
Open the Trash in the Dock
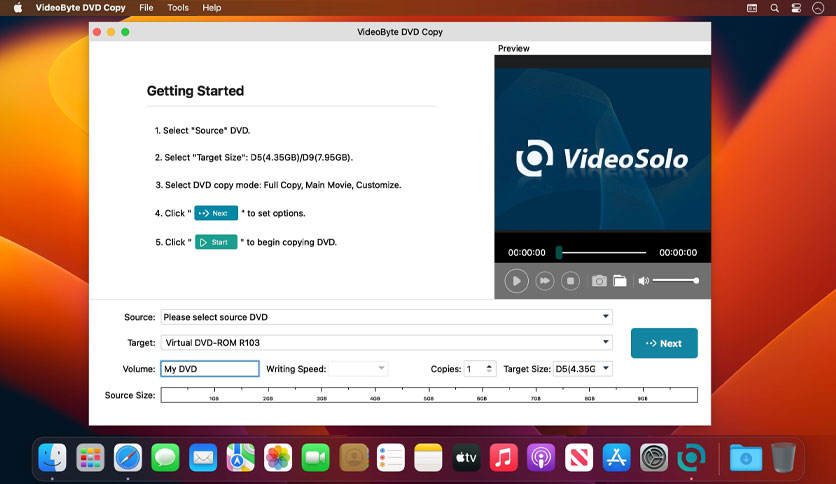pyautogui.click(x=783, y=457)
